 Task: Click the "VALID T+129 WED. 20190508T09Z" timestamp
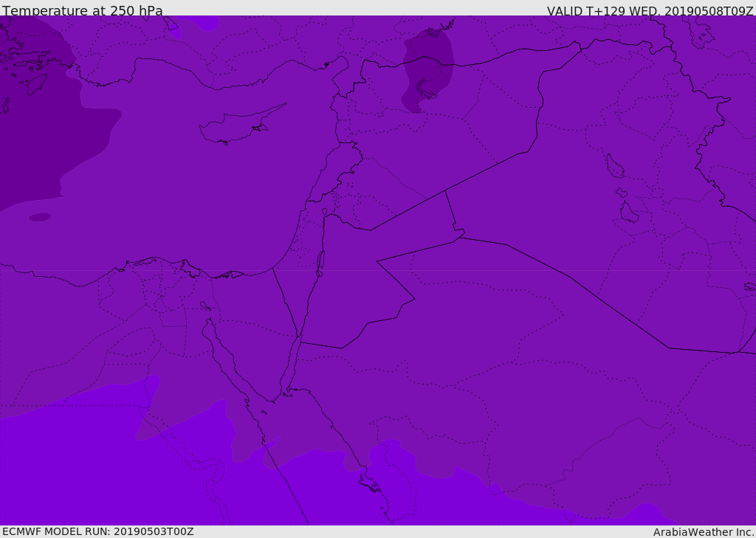(x=650, y=11)
